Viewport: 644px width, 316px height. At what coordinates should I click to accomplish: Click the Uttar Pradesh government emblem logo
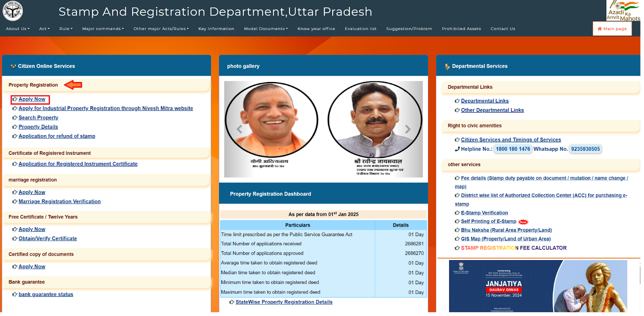tap(13, 11)
